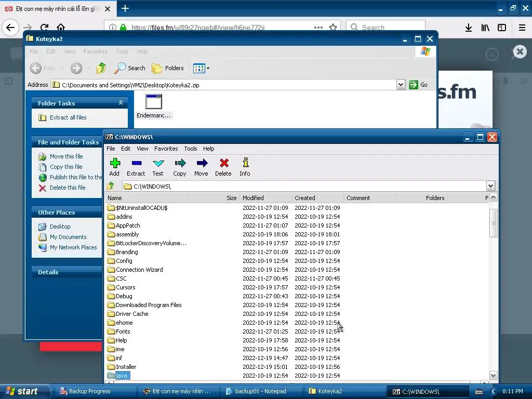
Task: Open Info in 7-Zip toolbar
Action: click(x=245, y=167)
